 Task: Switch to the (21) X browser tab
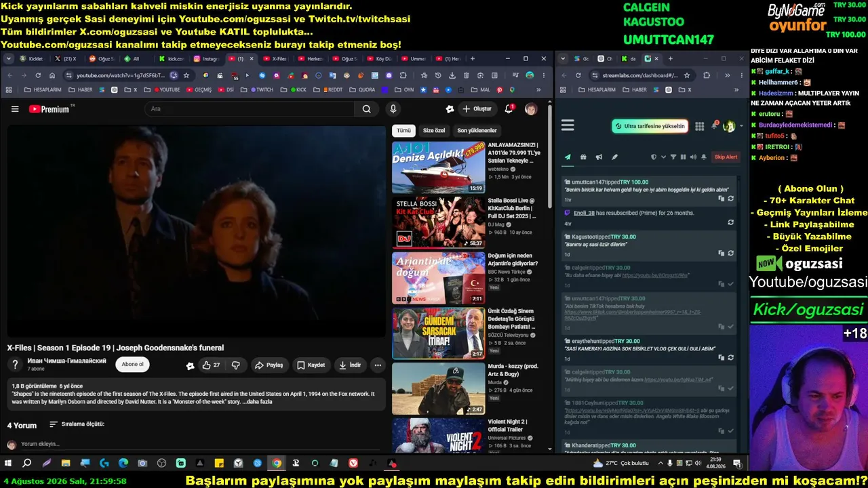pos(68,59)
